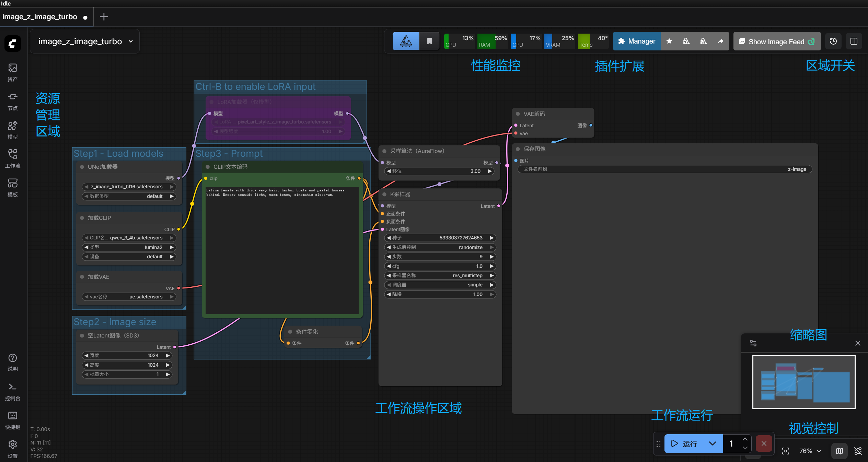Toggle the minimap map button
Viewport: 868px width, 462px height.
839,451
